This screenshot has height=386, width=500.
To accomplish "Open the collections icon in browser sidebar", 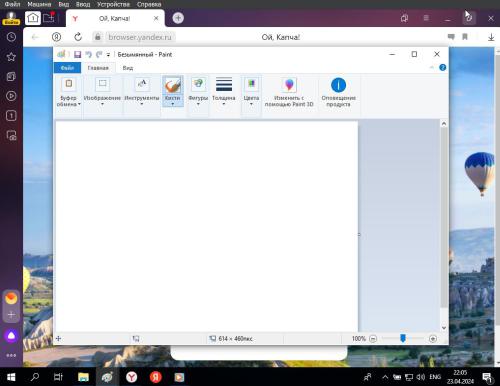I will tap(11, 76).
